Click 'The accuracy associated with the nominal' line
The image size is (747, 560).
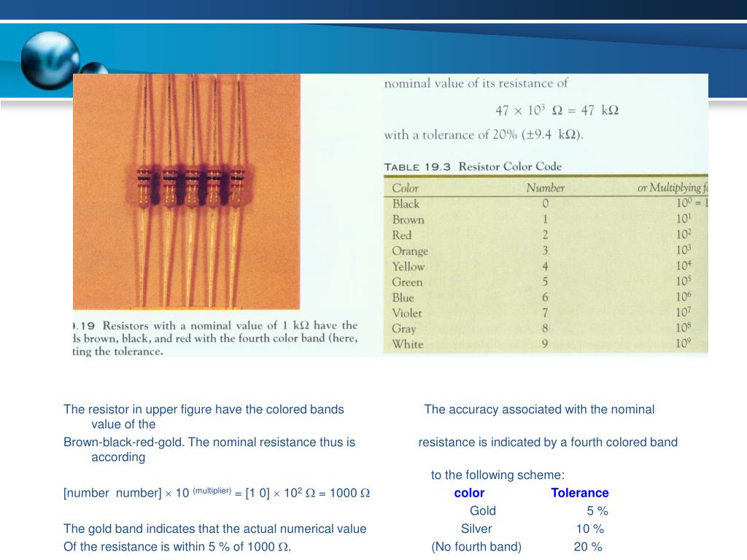(539, 410)
